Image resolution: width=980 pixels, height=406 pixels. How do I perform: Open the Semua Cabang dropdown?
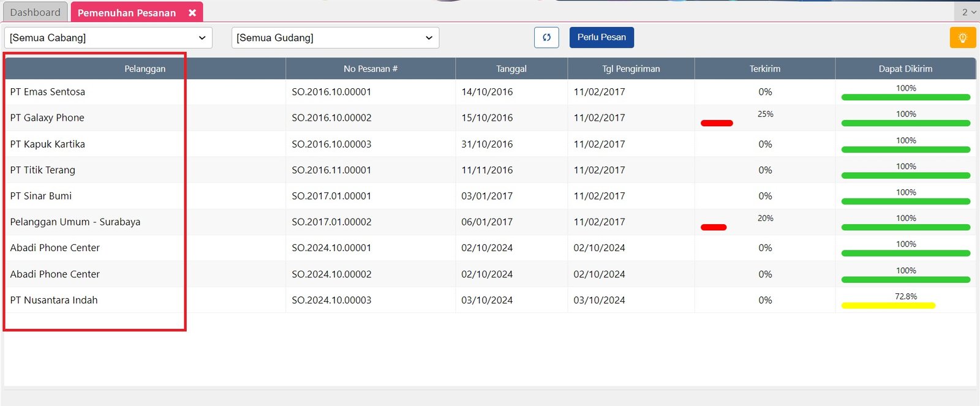[108, 38]
